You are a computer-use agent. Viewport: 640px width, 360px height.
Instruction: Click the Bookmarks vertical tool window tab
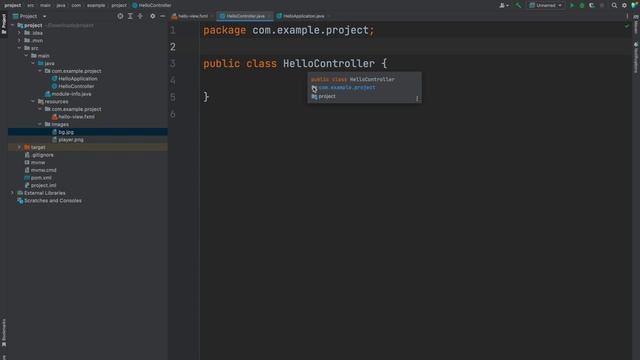[x=4, y=332]
